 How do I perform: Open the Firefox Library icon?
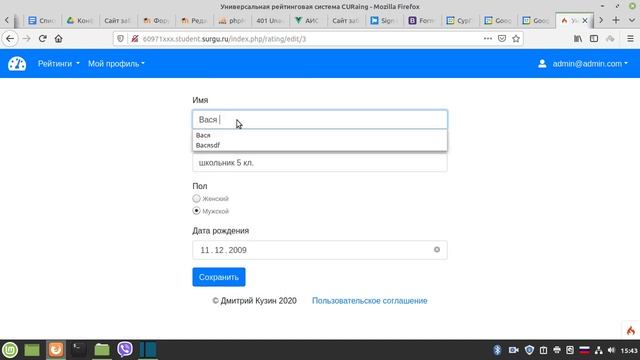(578, 39)
